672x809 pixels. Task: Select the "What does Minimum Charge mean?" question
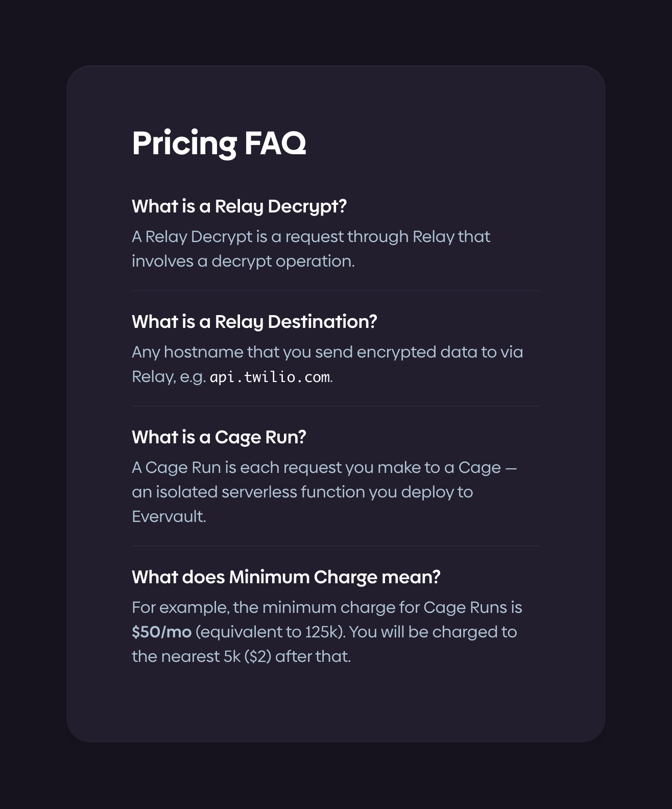click(286, 577)
